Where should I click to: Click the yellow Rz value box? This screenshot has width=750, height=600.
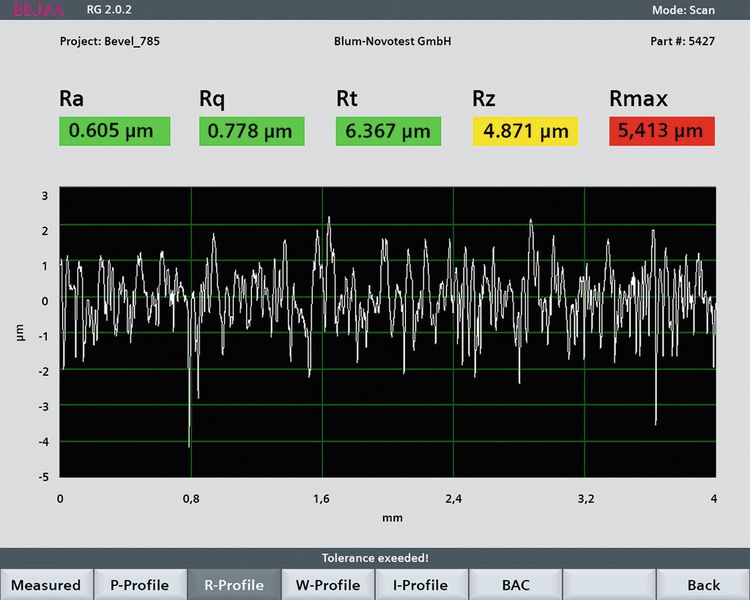point(525,131)
